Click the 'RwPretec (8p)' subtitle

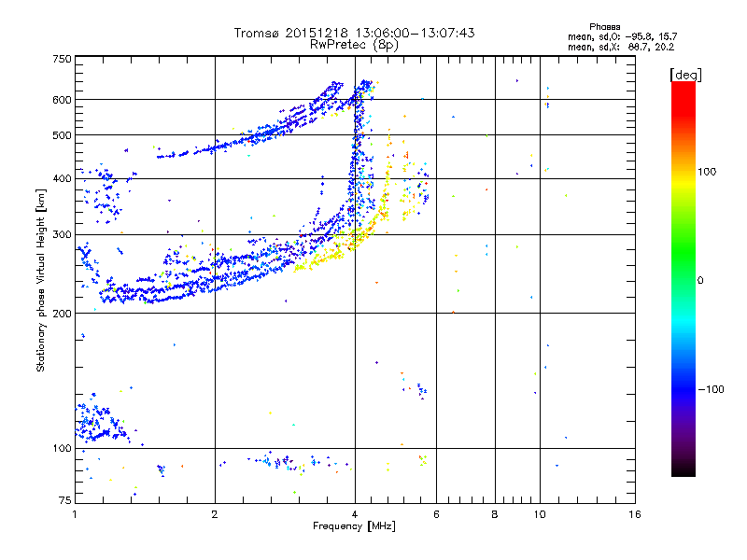354,45
